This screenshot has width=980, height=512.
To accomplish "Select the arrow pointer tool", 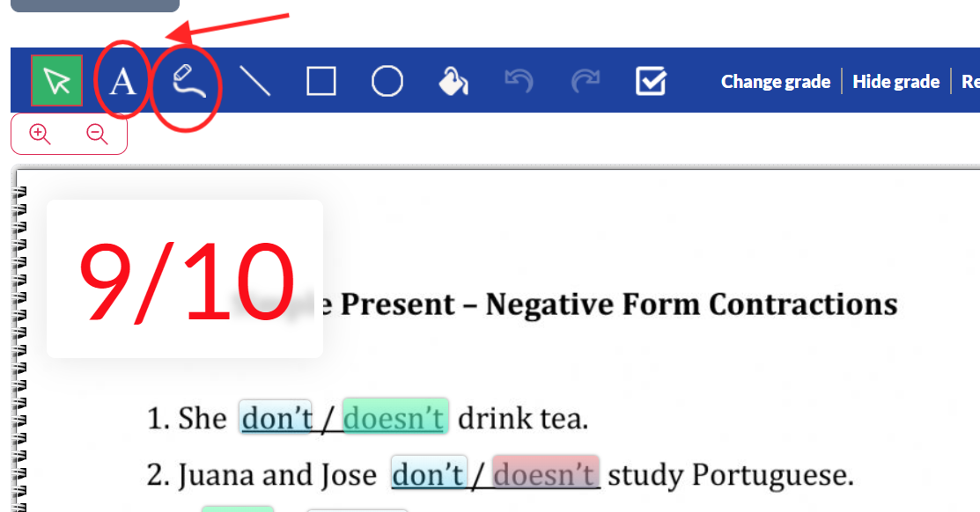I will (x=56, y=81).
